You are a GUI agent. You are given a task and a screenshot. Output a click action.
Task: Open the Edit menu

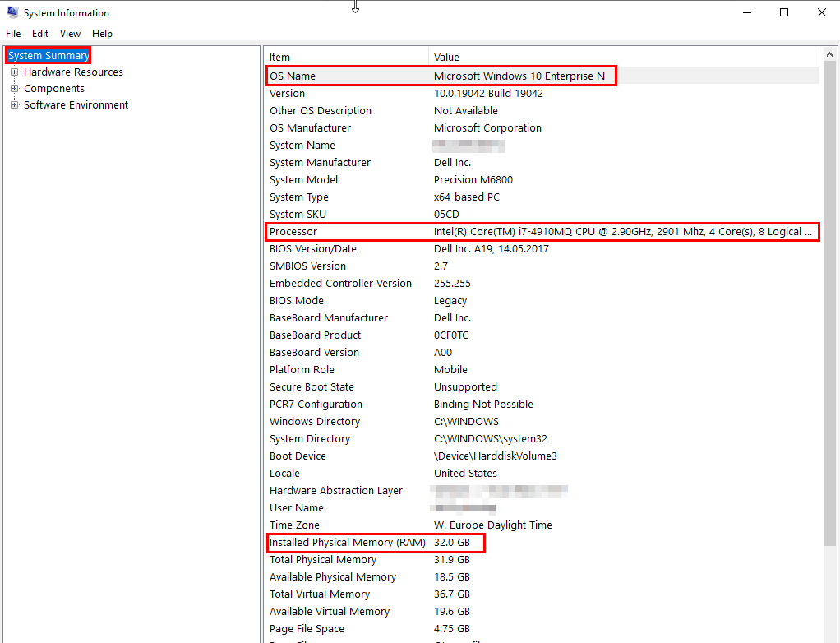point(39,34)
